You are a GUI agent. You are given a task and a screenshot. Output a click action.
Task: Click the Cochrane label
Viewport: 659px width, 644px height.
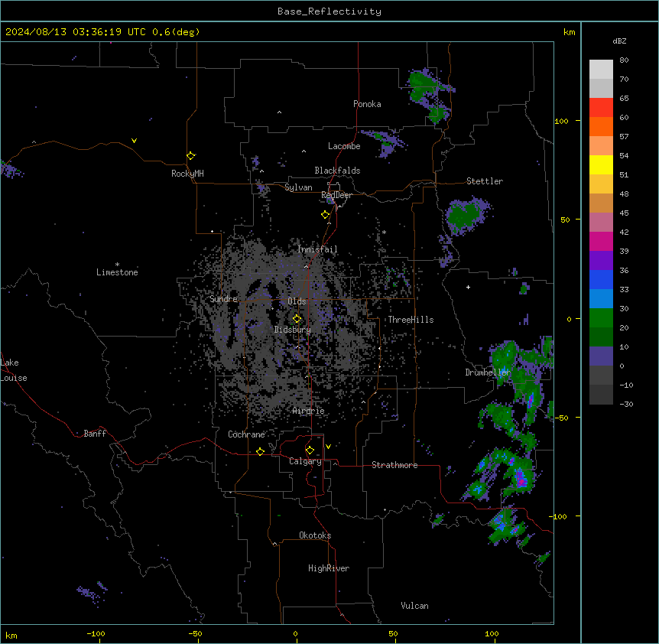[x=246, y=434]
